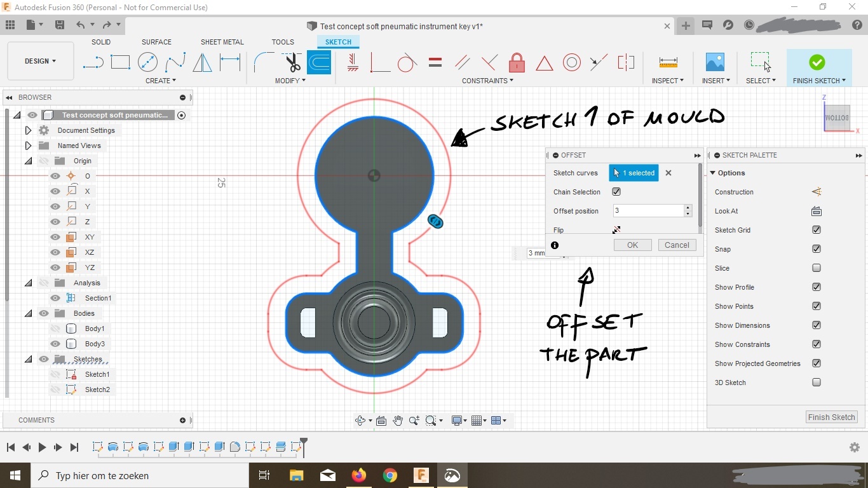Viewport: 868px width, 488px height.
Task: Click the Insert image icon
Action: coord(715,62)
